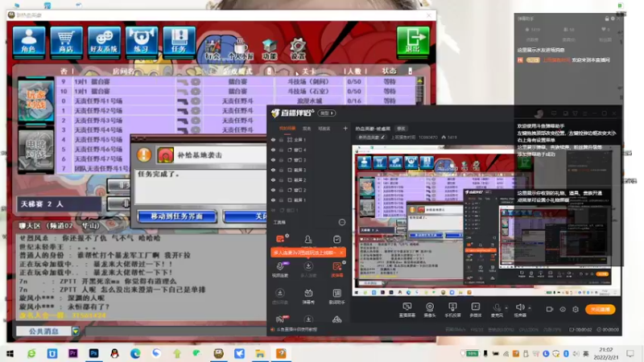Viewport: 644px width, 362px height.
Task: Edit the stream title pencil tag
Action: (x=371, y=138)
